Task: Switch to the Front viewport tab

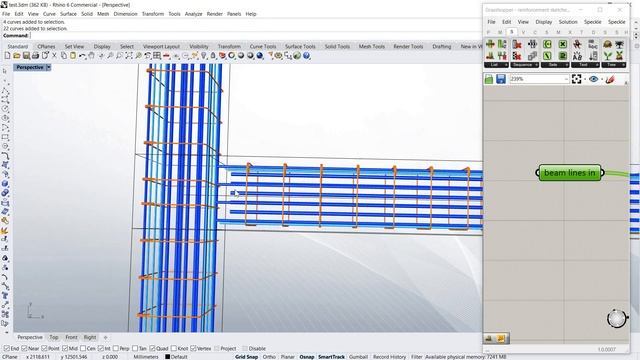Action: (71, 337)
